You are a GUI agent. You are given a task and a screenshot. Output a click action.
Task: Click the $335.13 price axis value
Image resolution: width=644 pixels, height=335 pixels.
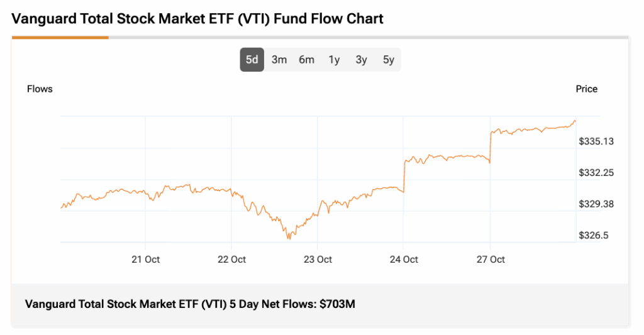[596, 141]
